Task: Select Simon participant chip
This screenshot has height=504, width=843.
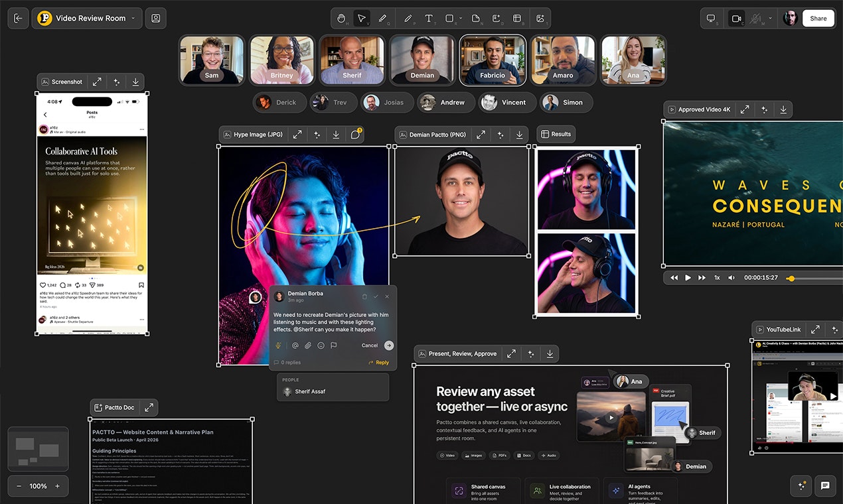Action: [x=566, y=102]
